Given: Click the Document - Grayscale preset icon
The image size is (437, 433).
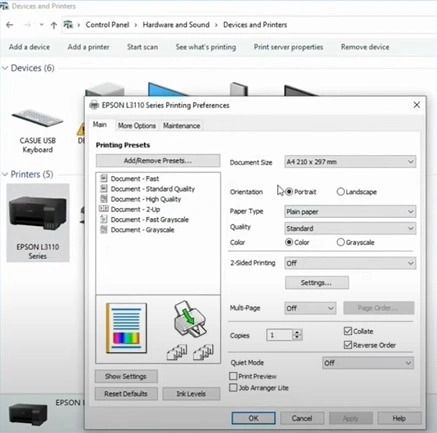Looking at the screenshot, I should (104, 230).
